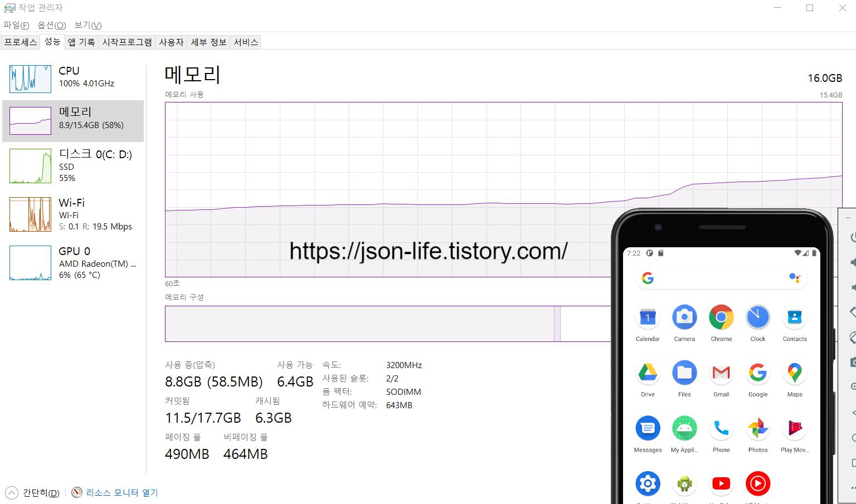Click the 643MB hardware reserved value
Screen dimensions: 856x504
(x=399, y=405)
